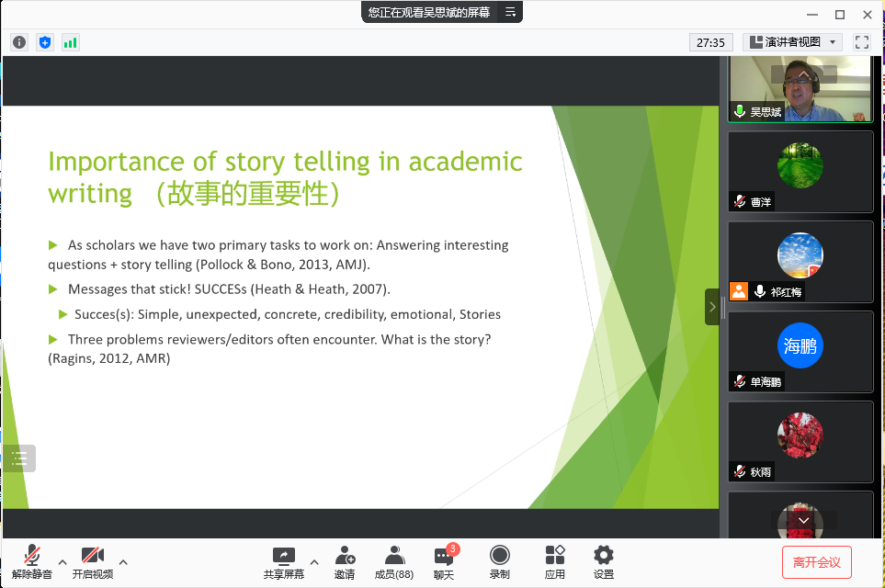The image size is (885, 588).
Task: Click the 离开会议 leave meeting button
Action: (816, 562)
